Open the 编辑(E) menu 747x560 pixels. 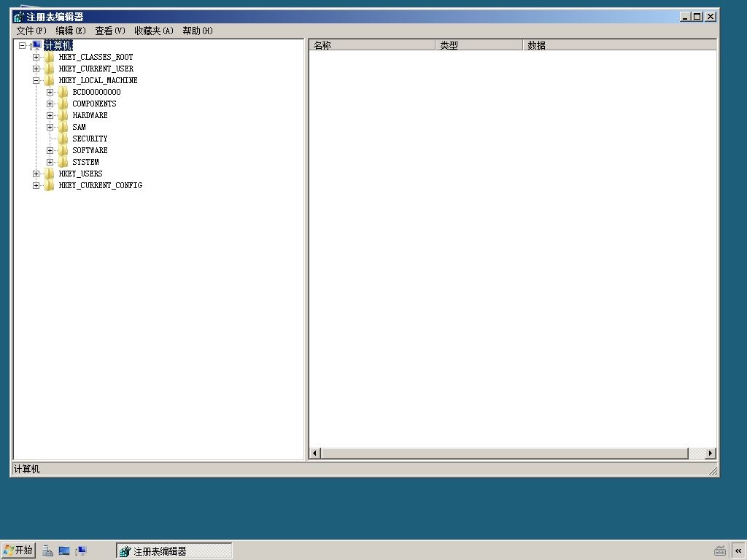tap(71, 31)
